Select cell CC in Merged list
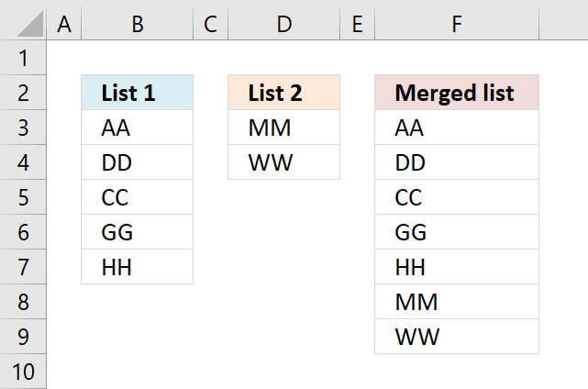The width and height of the screenshot is (588, 389). click(x=457, y=197)
